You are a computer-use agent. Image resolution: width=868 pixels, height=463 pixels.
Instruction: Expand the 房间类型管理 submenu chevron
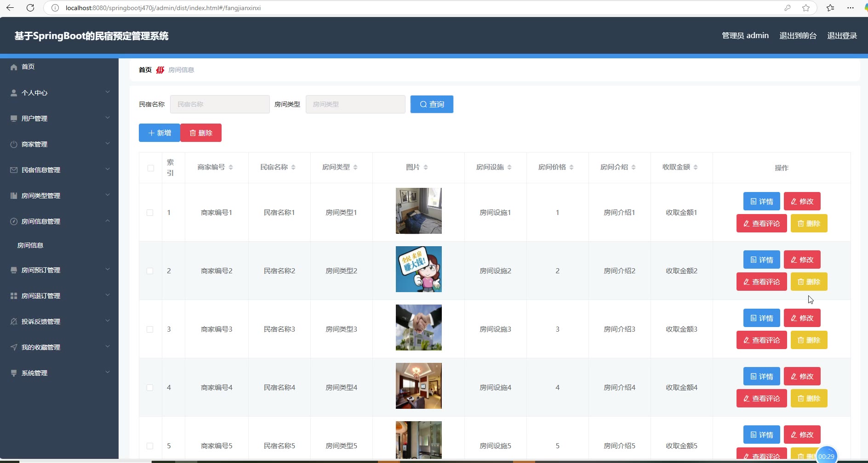108,195
